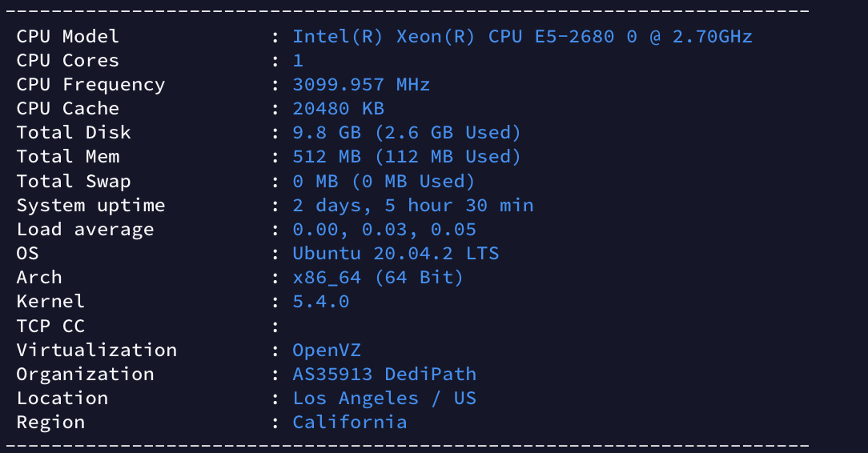
Task: Select the TCP CC label
Action: (50, 327)
